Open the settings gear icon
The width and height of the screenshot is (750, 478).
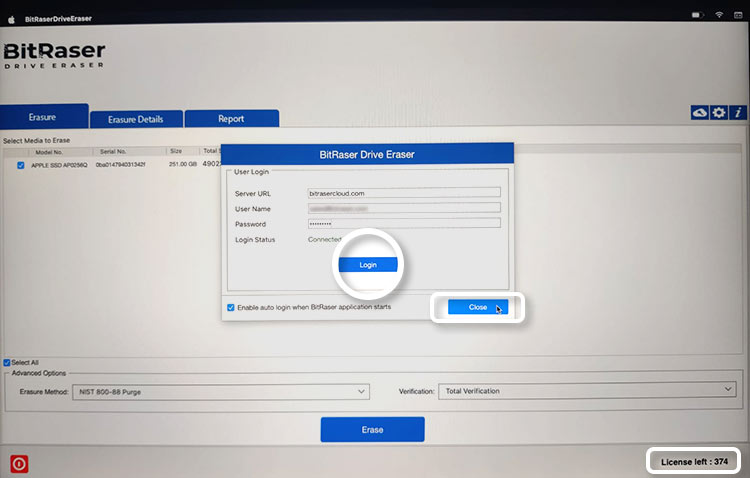(x=718, y=113)
